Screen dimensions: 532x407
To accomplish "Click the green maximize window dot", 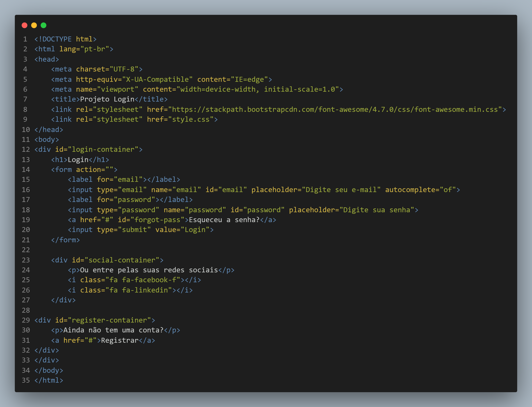I will (x=44, y=25).
